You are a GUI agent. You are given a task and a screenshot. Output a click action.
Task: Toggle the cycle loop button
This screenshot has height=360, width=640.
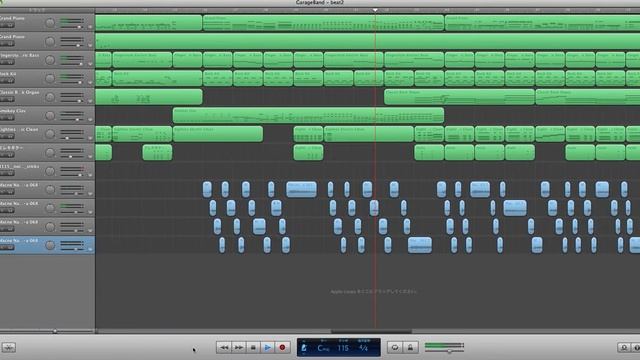[x=395, y=347]
